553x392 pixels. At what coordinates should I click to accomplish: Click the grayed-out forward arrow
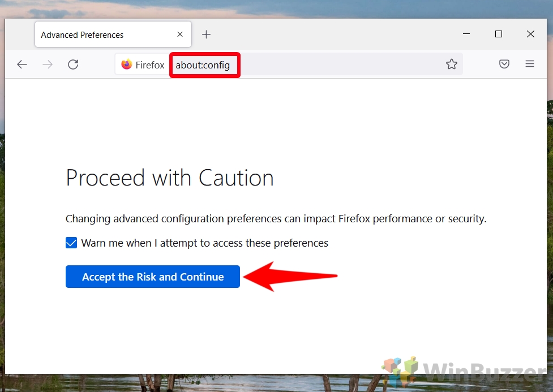[48, 64]
